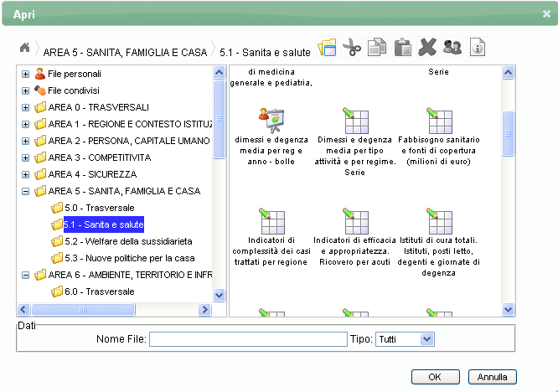558x392 pixels.
Task: Click tree panel scroll down arrow
Action: (x=219, y=295)
